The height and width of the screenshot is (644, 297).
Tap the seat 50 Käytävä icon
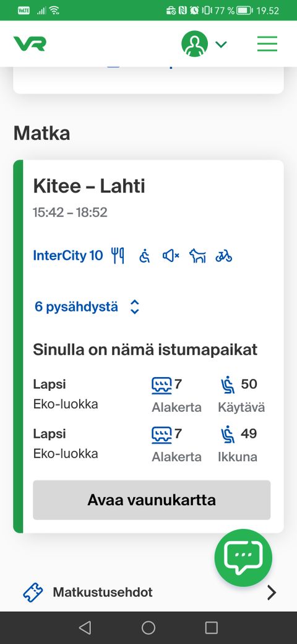[228, 385]
